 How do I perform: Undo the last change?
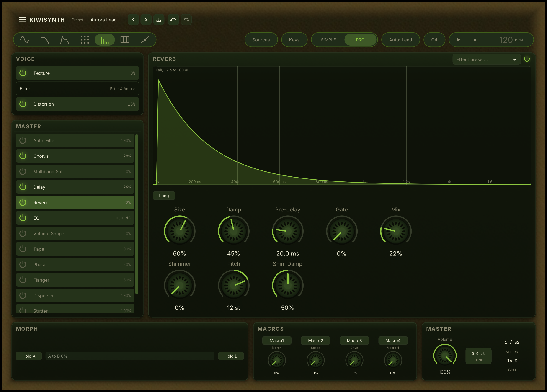coord(173,20)
